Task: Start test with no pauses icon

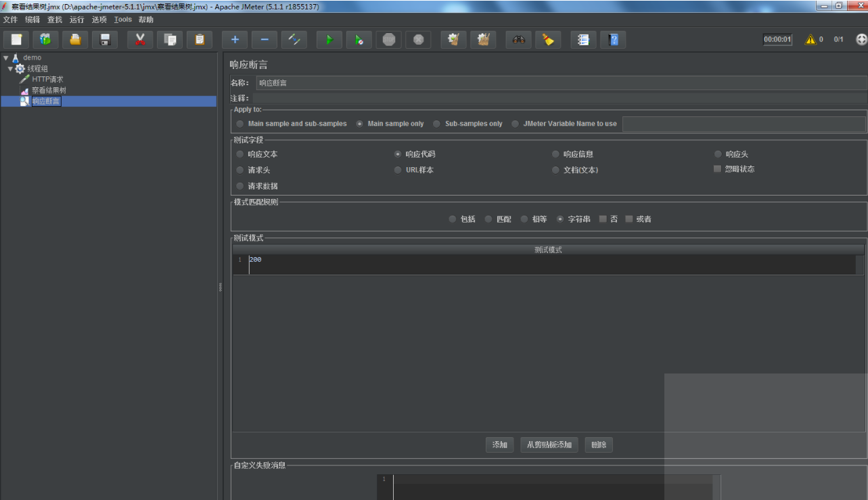Action: [x=359, y=39]
